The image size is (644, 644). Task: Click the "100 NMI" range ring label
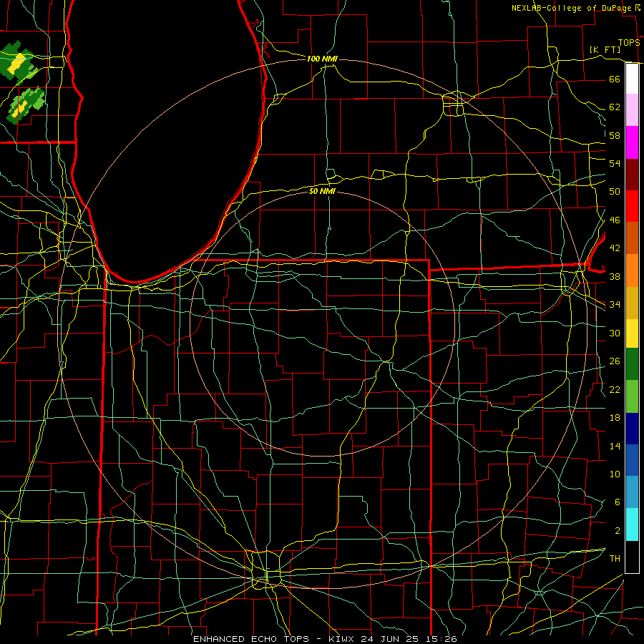tap(322, 59)
